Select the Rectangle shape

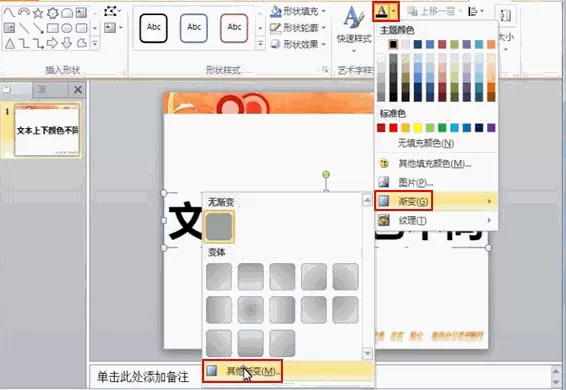coord(53,28)
